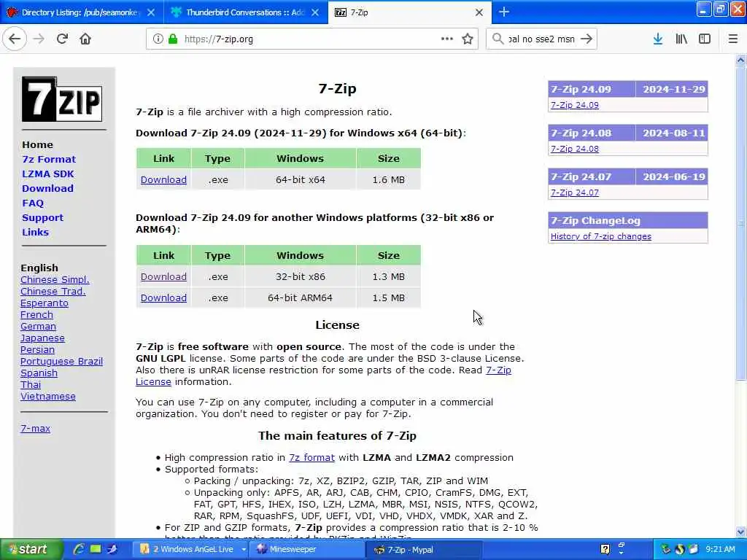
Task: Click the middle system tray icon next to the clock
Action: click(x=679, y=550)
